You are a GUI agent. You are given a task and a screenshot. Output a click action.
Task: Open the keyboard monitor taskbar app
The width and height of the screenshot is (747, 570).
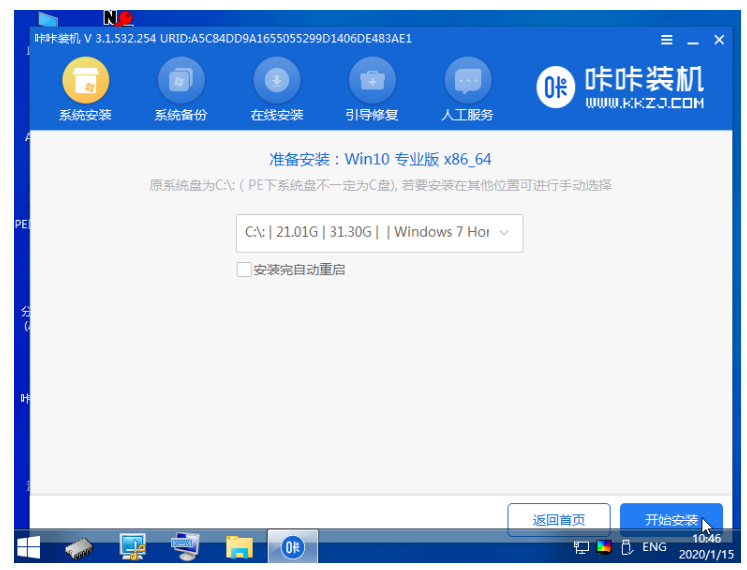186,547
